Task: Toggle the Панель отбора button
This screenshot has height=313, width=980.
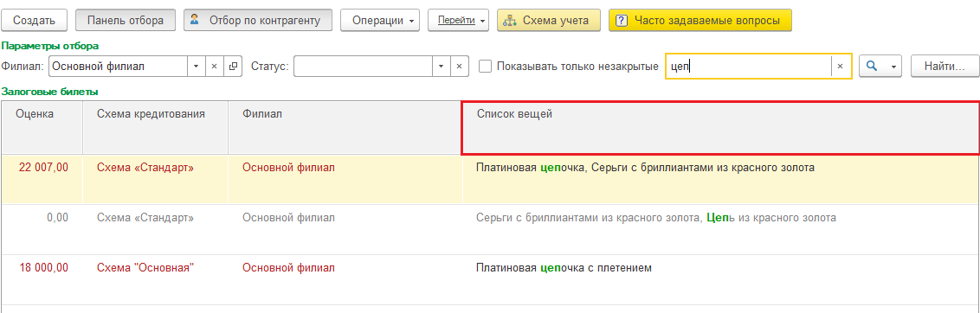Action: [126, 20]
